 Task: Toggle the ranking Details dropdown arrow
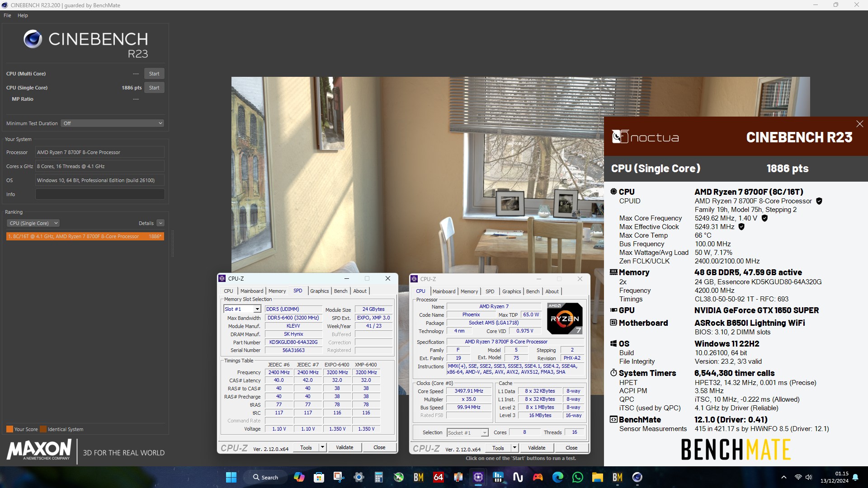coord(160,223)
